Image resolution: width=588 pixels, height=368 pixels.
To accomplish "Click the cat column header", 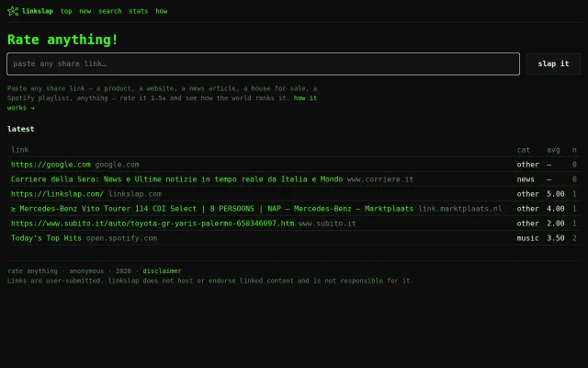I will coord(524,150).
